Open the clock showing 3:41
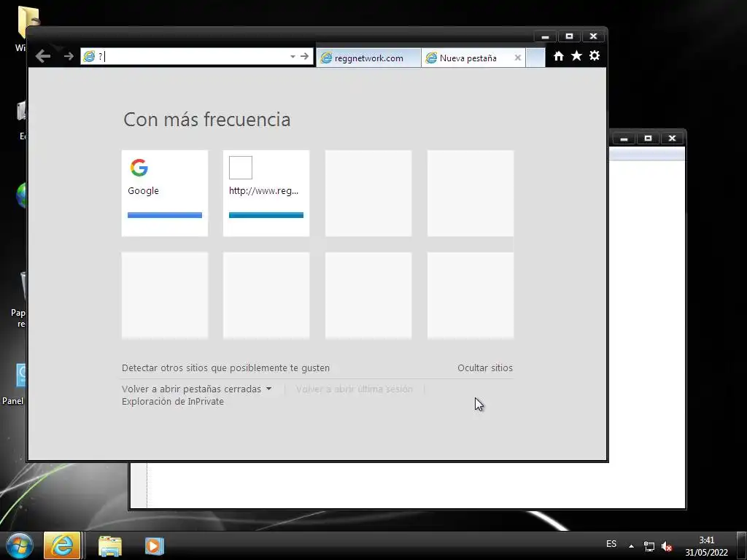 tap(706, 546)
